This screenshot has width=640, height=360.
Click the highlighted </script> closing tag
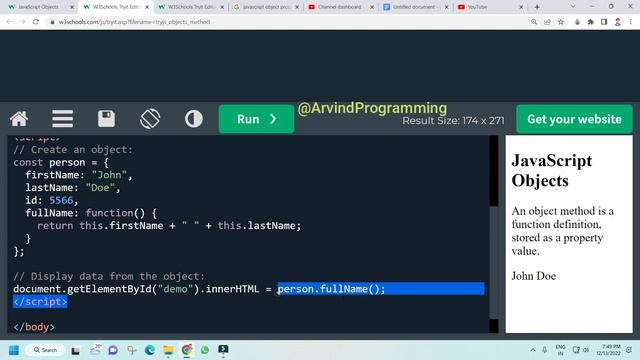40,302
